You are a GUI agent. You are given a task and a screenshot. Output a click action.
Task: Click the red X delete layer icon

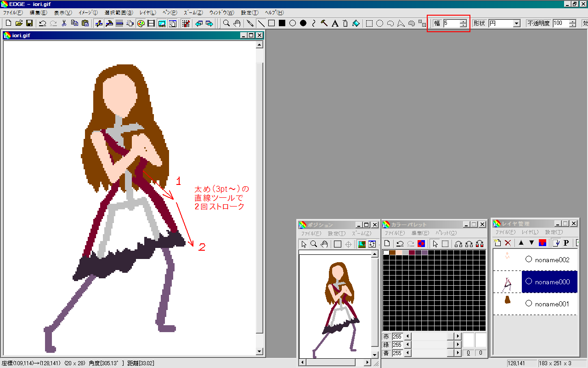coord(508,243)
